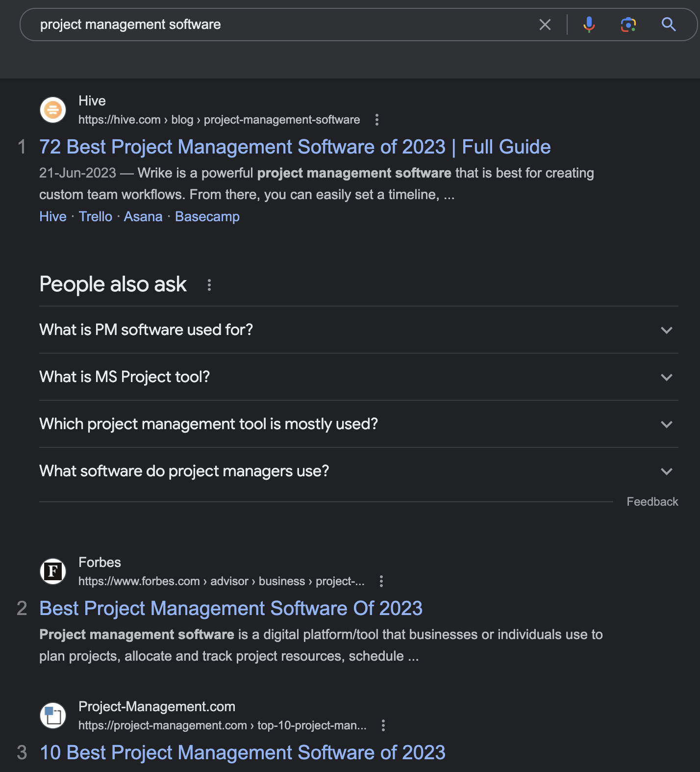Click the hive.com blog URL breadcrumb
700x772 pixels.
(219, 120)
